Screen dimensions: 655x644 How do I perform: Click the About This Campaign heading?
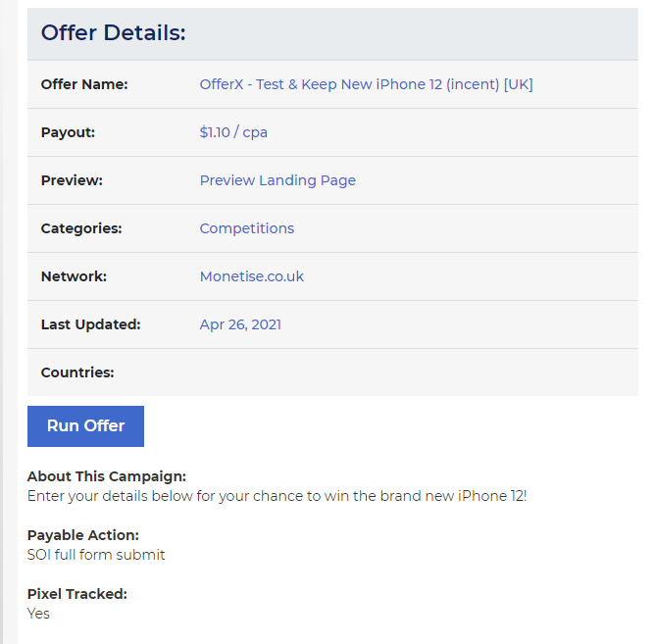pyautogui.click(x=107, y=476)
